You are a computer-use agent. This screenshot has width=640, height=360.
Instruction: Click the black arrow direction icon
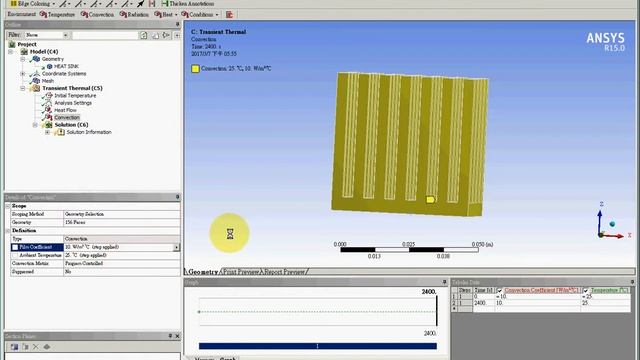tap(140, 4)
